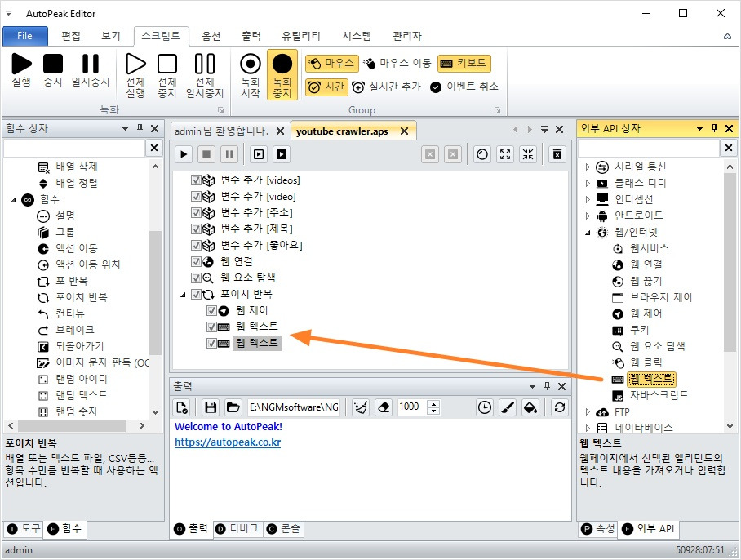Screen dimensions: 741x560
Task: Toggle the 마우스 이동 option
Action: [x=398, y=63]
